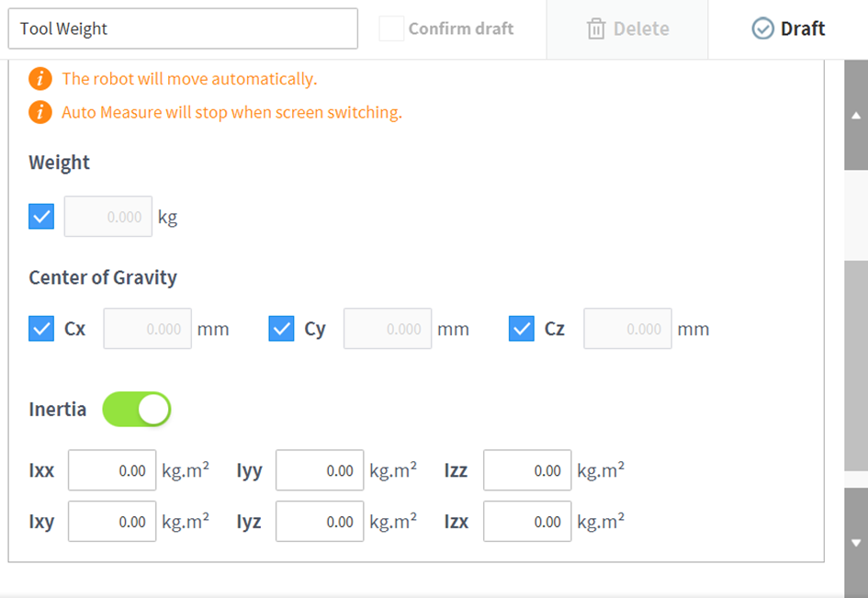868x598 pixels.
Task: Click the Izz inertia input field
Action: [527, 471]
